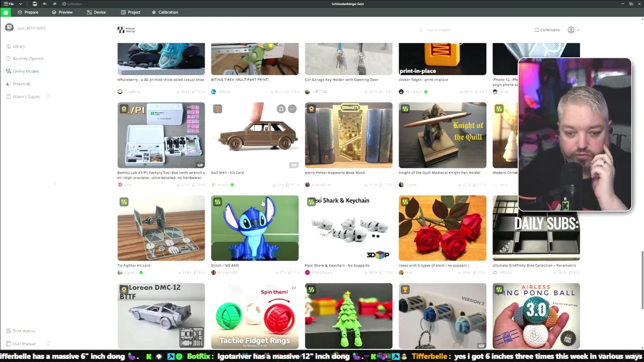Open the Harry Potter Hogwarts Book Nook thumbnail
The width and height of the screenshot is (644, 362).
tap(348, 135)
